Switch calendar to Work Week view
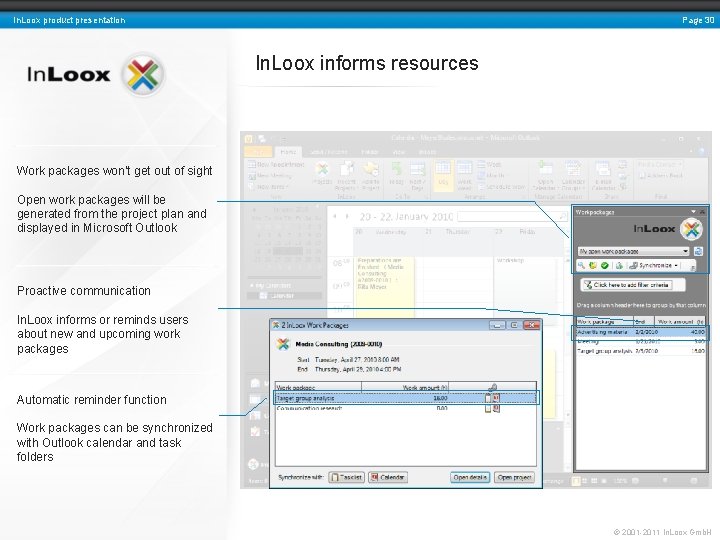The width and height of the screenshot is (720, 540). (x=464, y=175)
